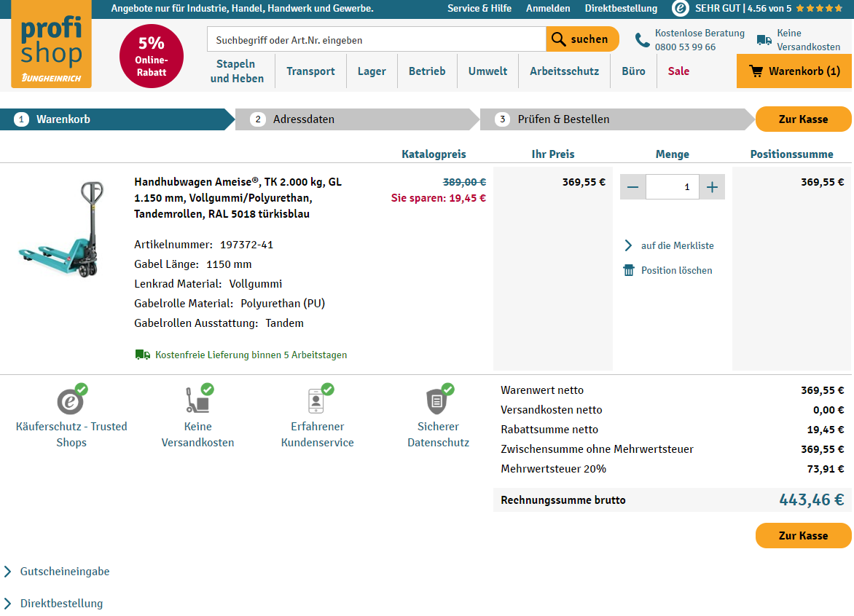Click the 5% Online-Rabatt badge
The height and width of the screenshot is (616, 854).
[152, 56]
